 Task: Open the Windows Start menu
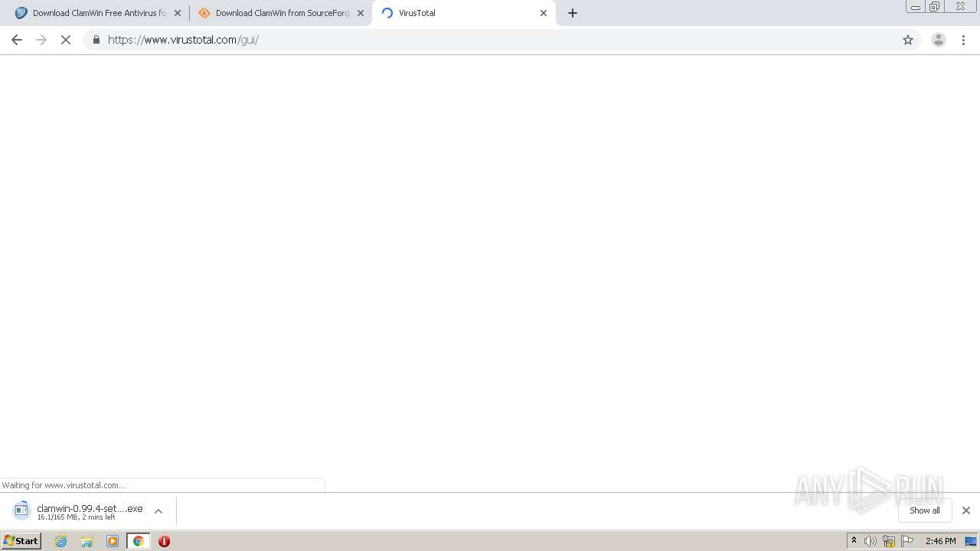coord(21,541)
